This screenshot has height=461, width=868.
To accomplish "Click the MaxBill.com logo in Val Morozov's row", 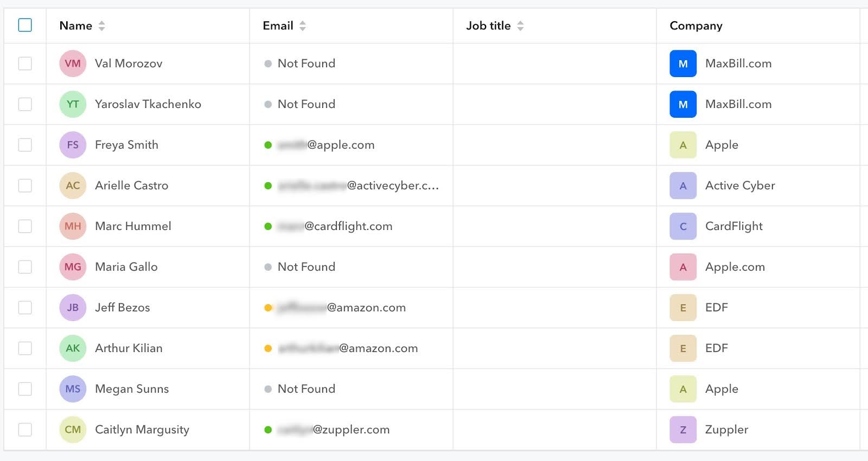I will (x=683, y=63).
